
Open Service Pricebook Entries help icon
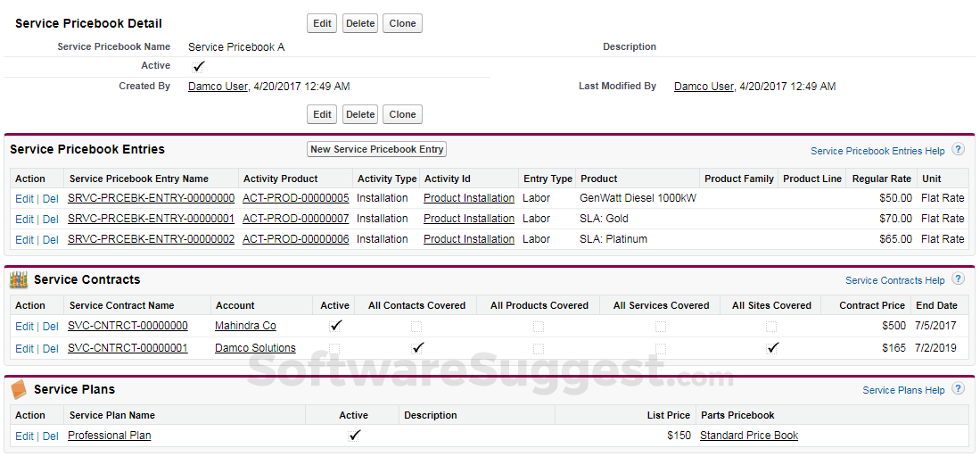(958, 150)
